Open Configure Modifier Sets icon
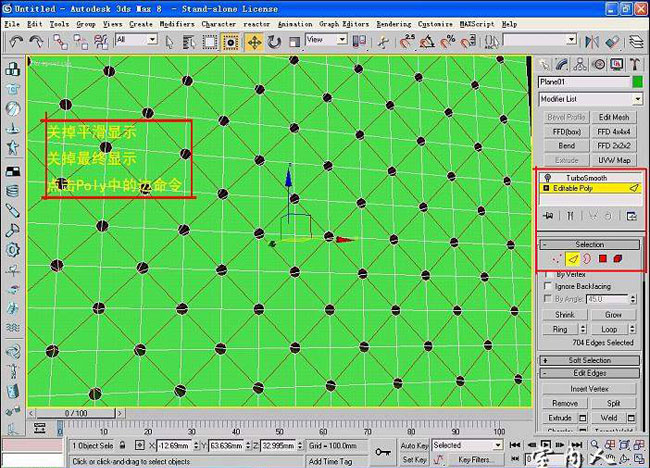The width and height of the screenshot is (650, 468). tap(631, 216)
